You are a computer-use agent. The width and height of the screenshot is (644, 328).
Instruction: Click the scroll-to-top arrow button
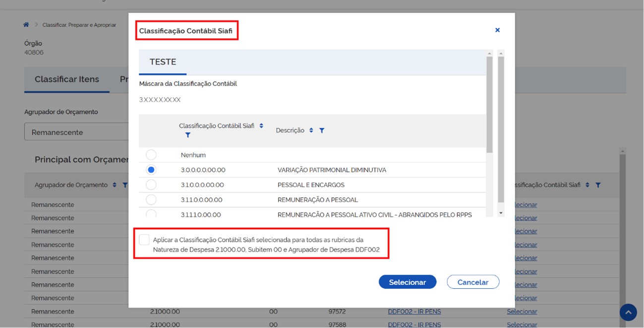(628, 312)
